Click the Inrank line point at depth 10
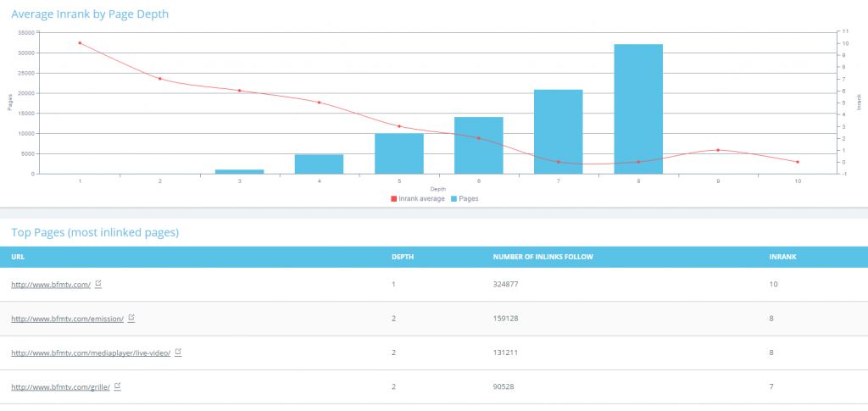Viewport: 868px width, 411px height. click(x=798, y=162)
